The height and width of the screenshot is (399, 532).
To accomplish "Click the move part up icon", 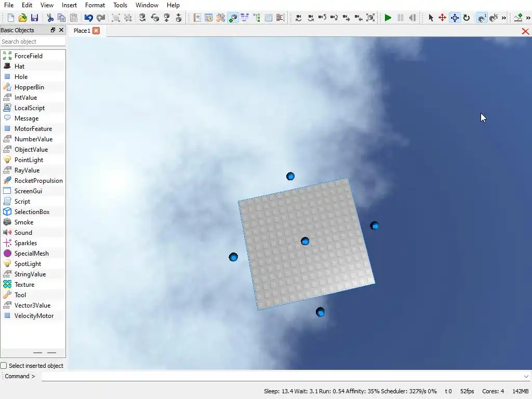I will pos(167,18).
